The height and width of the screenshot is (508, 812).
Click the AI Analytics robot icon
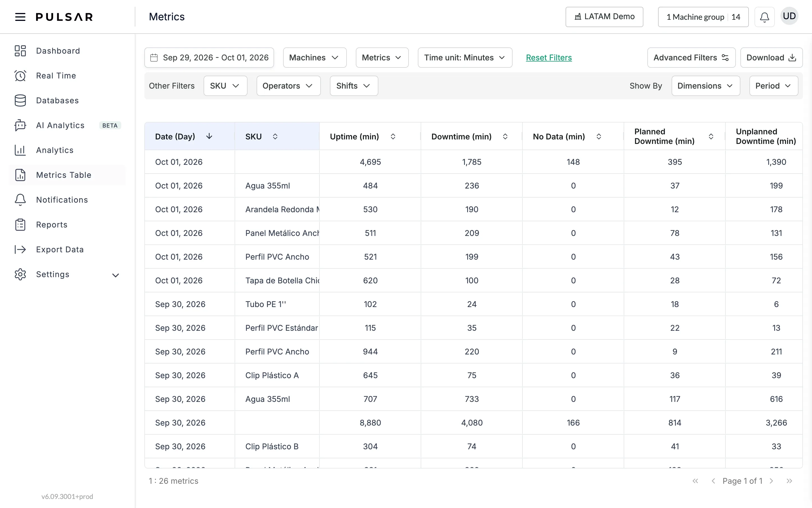click(20, 125)
